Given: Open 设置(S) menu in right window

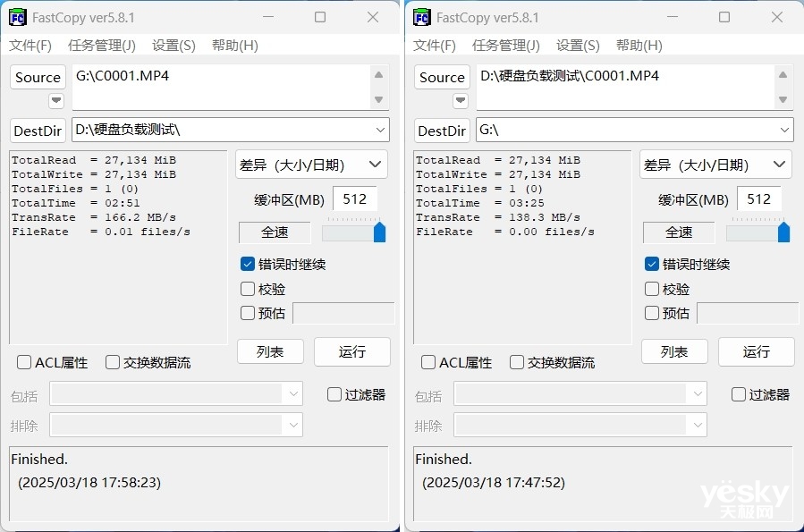Looking at the screenshot, I should pyautogui.click(x=578, y=46).
